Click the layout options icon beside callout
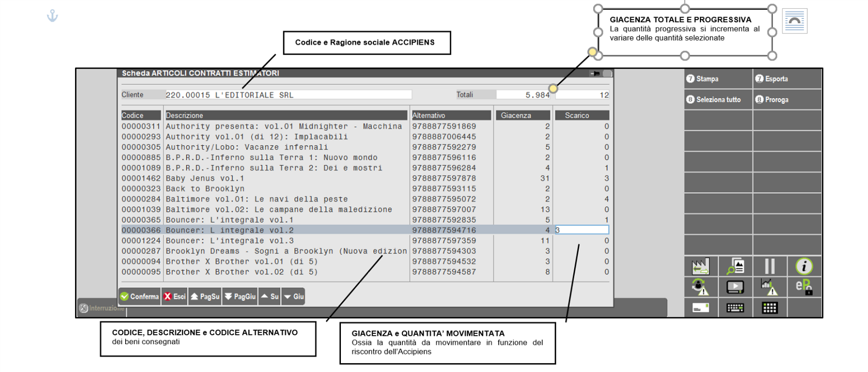This screenshot has width=868, height=372. pyautogui.click(x=795, y=21)
